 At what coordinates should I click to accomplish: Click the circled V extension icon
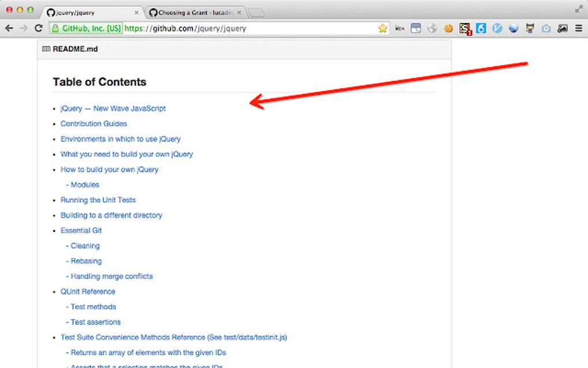497,28
